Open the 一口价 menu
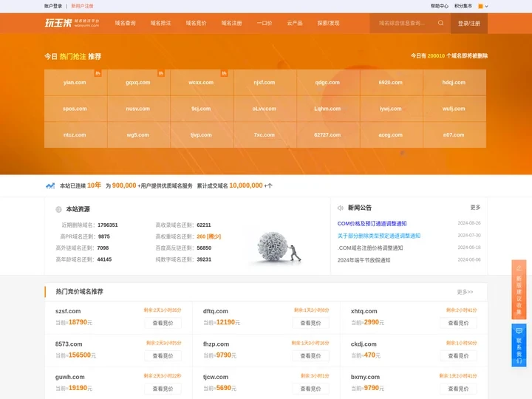 (265, 23)
